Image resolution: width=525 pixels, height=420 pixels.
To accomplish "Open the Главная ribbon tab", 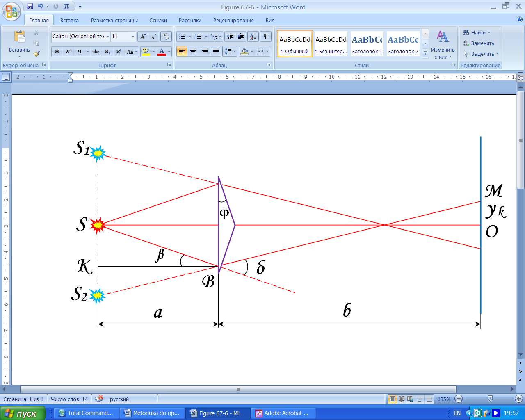I will click(x=39, y=20).
